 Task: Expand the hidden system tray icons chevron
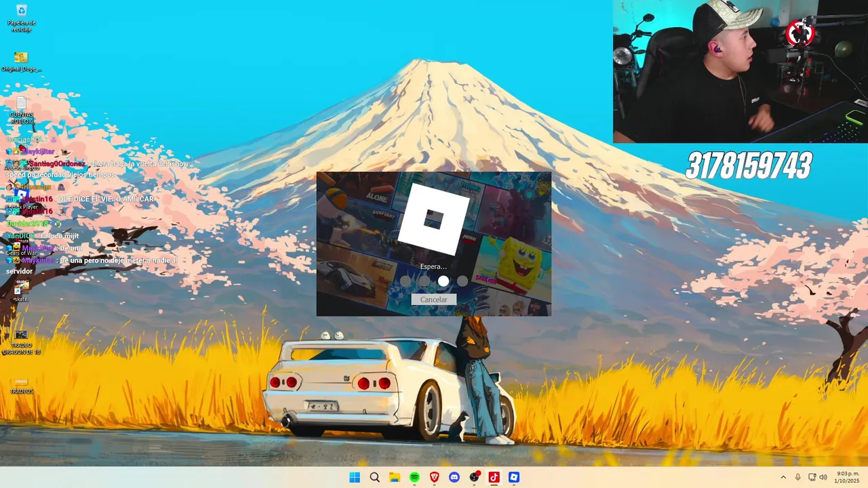783,477
